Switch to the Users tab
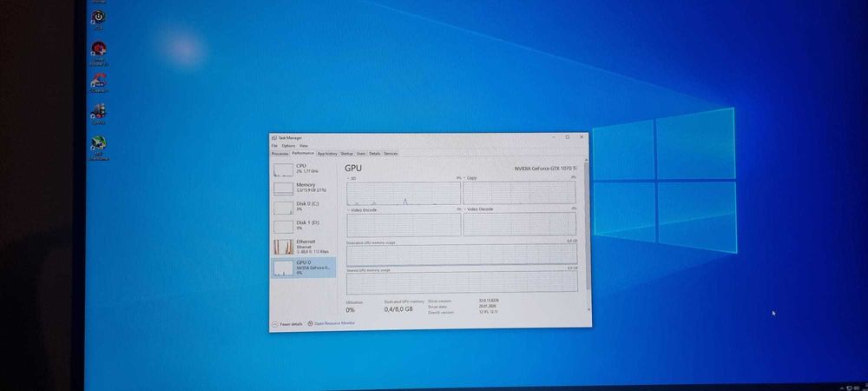Image resolution: width=868 pixels, height=391 pixels. [x=361, y=154]
